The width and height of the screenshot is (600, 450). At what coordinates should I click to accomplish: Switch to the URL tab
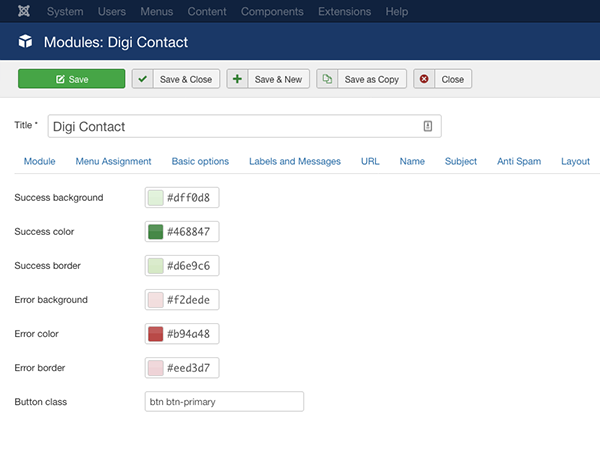[370, 161]
